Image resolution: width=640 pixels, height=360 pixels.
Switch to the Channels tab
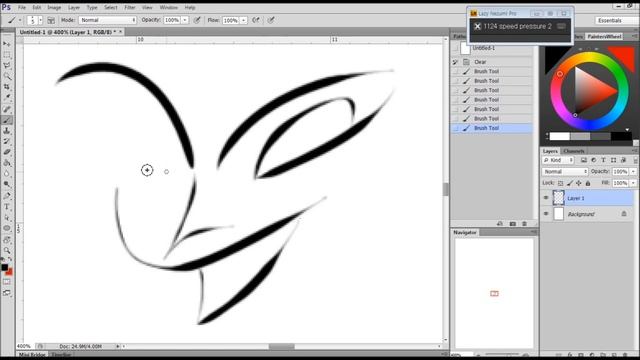[x=574, y=151]
